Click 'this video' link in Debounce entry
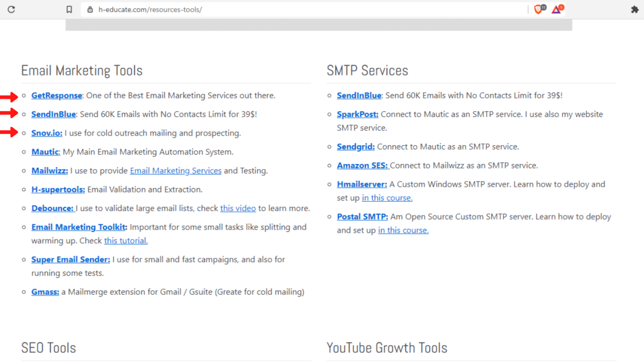The width and height of the screenshot is (644, 362). (238, 208)
